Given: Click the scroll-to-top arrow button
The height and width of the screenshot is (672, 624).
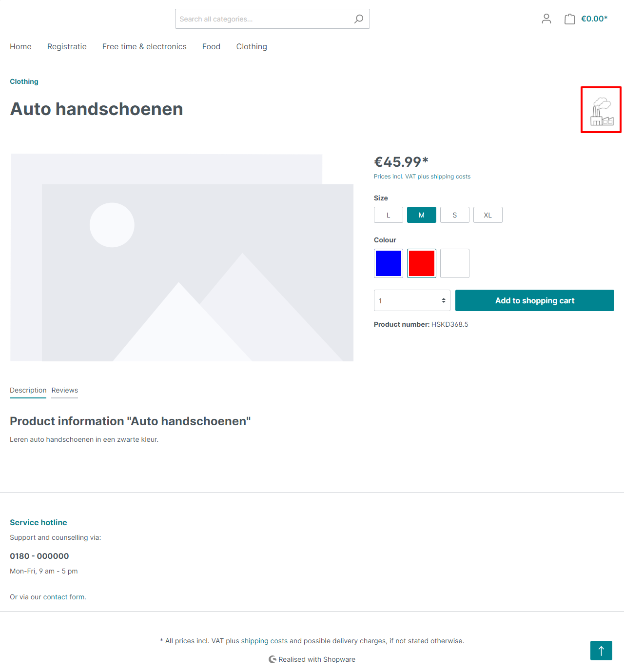Looking at the screenshot, I should coord(601,651).
